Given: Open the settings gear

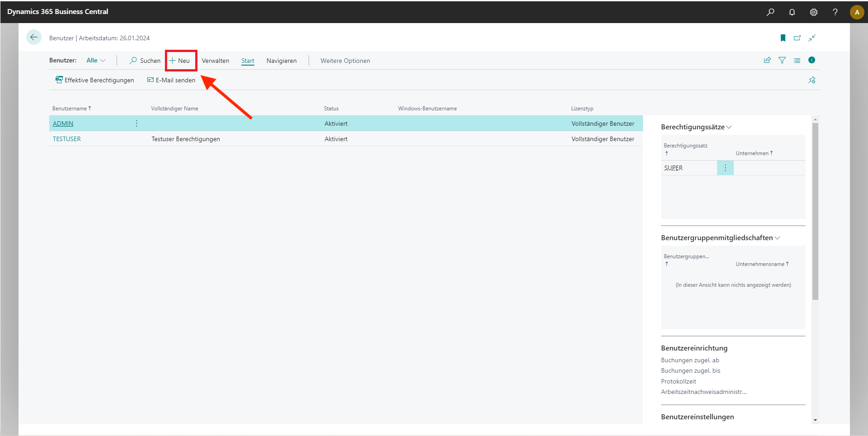Looking at the screenshot, I should 814,12.
